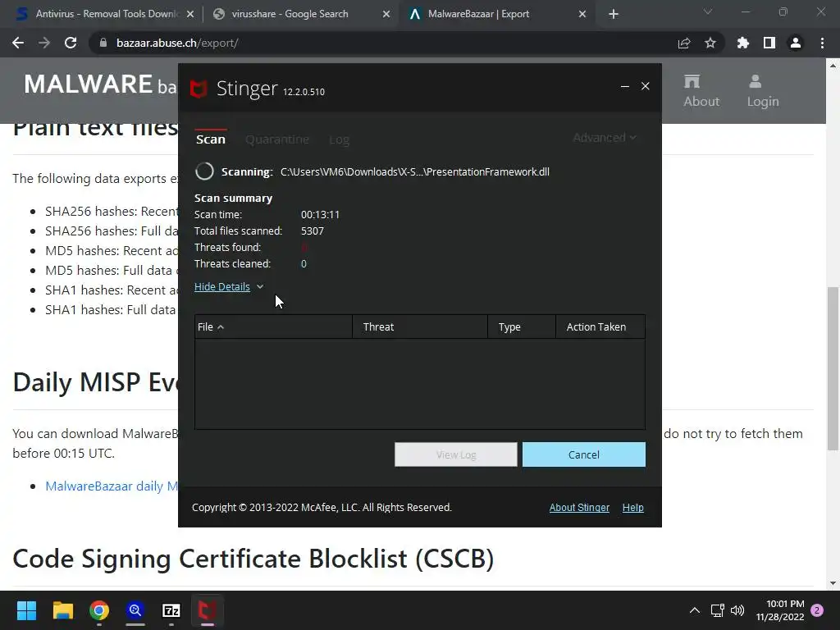Open Google Chrome from taskbar
Image resolution: width=840 pixels, height=630 pixels.
pos(99,610)
